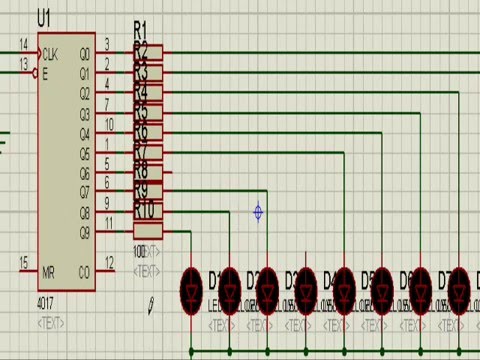The width and height of the screenshot is (480, 360).
Task: Click the R1 resistor label
Action: pos(140,31)
